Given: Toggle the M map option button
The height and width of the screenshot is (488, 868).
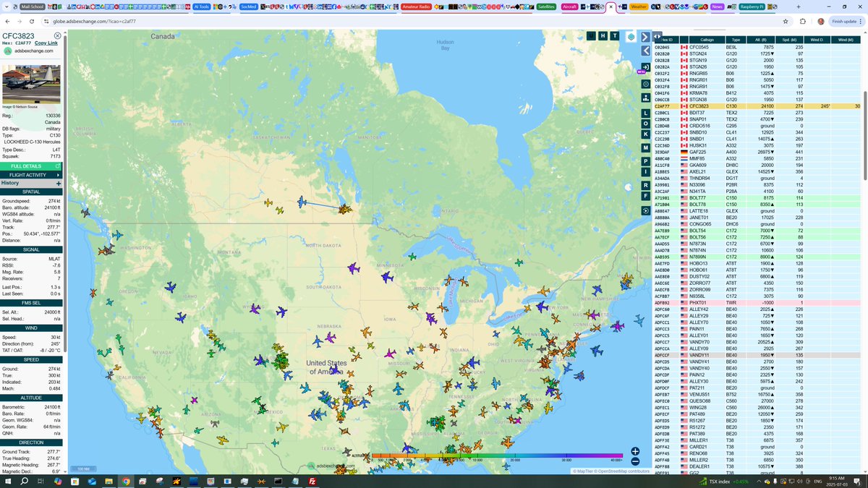Looking at the screenshot, I should click(x=646, y=147).
